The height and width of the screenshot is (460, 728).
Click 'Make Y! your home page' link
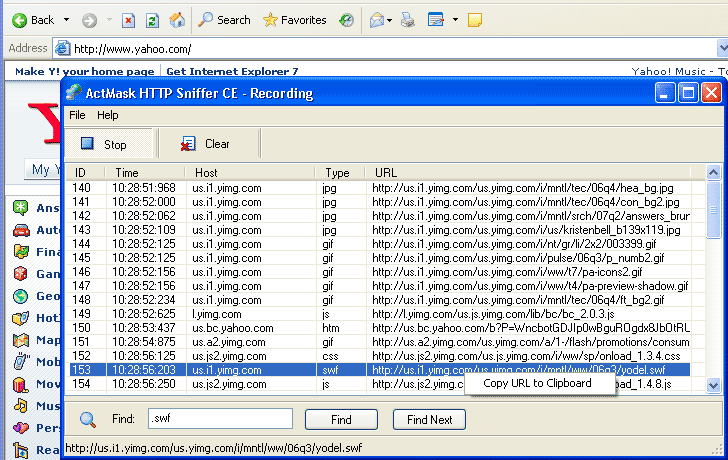(x=84, y=71)
